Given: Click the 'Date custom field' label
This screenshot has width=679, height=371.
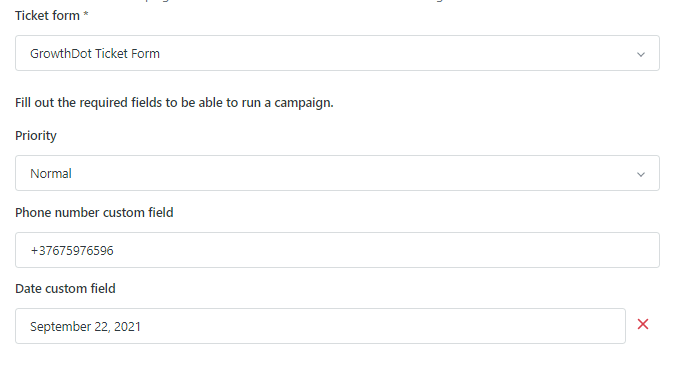Looking at the screenshot, I should pos(65,289).
